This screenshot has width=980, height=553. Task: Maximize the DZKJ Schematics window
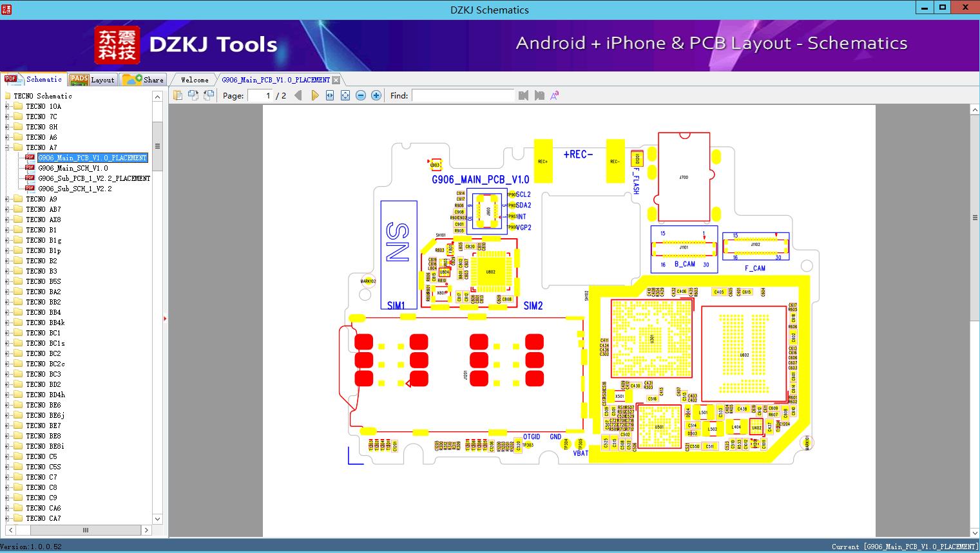(x=943, y=8)
